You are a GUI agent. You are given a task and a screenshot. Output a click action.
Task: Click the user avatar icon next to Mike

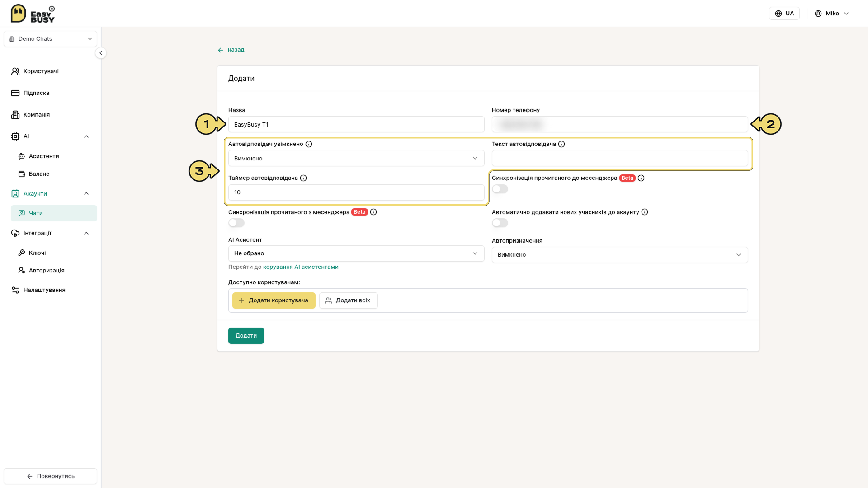[818, 14]
